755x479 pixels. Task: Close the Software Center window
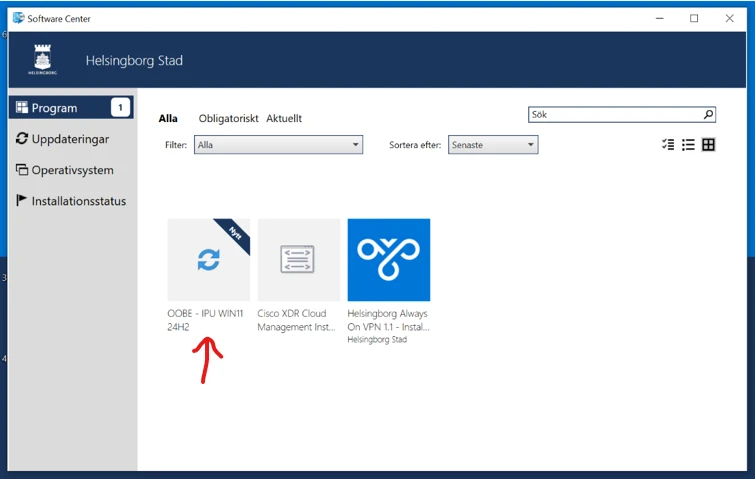[729, 18]
